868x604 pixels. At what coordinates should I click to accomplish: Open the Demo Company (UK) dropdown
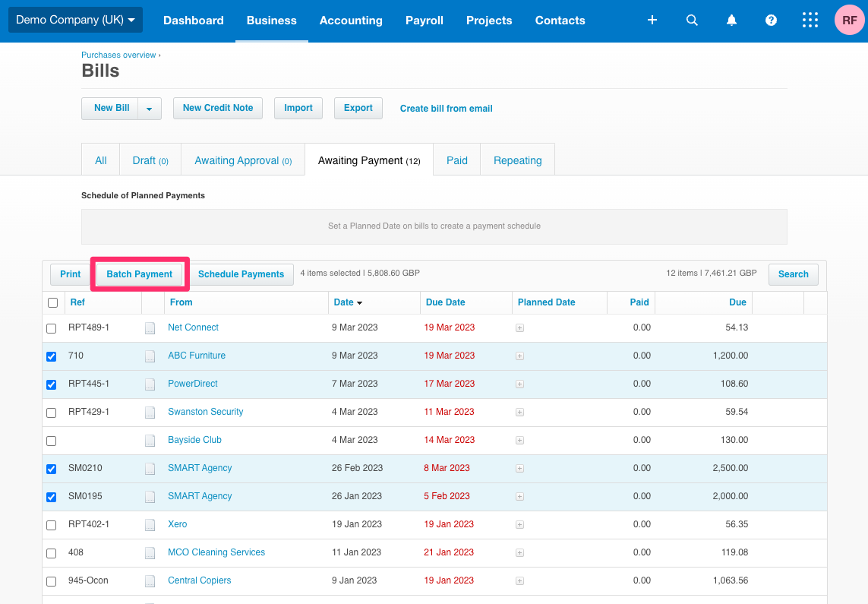pyautogui.click(x=74, y=20)
